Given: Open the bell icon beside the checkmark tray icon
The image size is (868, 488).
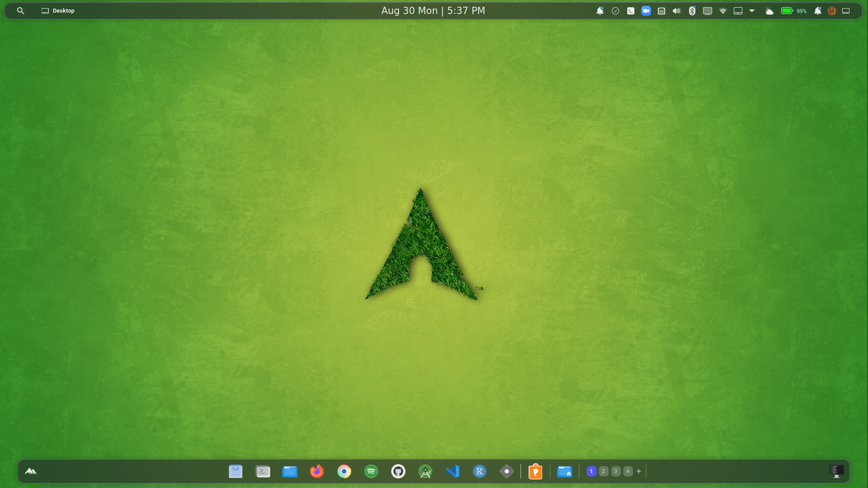Looking at the screenshot, I should pyautogui.click(x=600, y=11).
